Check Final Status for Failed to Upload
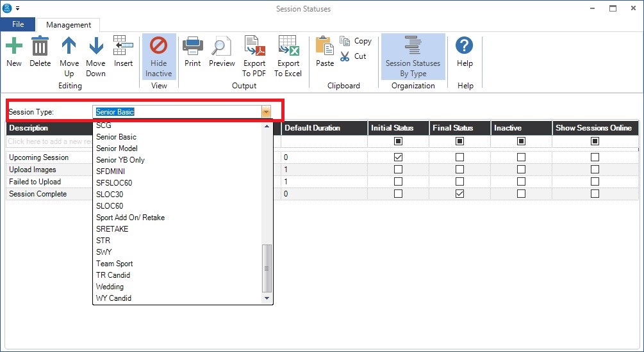Image resolution: width=644 pixels, height=352 pixels. (459, 181)
